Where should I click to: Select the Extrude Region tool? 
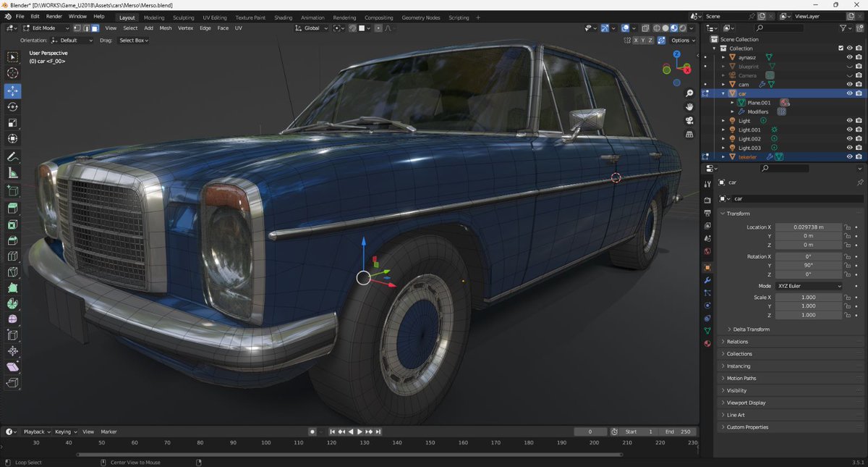(x=12, y=209)
